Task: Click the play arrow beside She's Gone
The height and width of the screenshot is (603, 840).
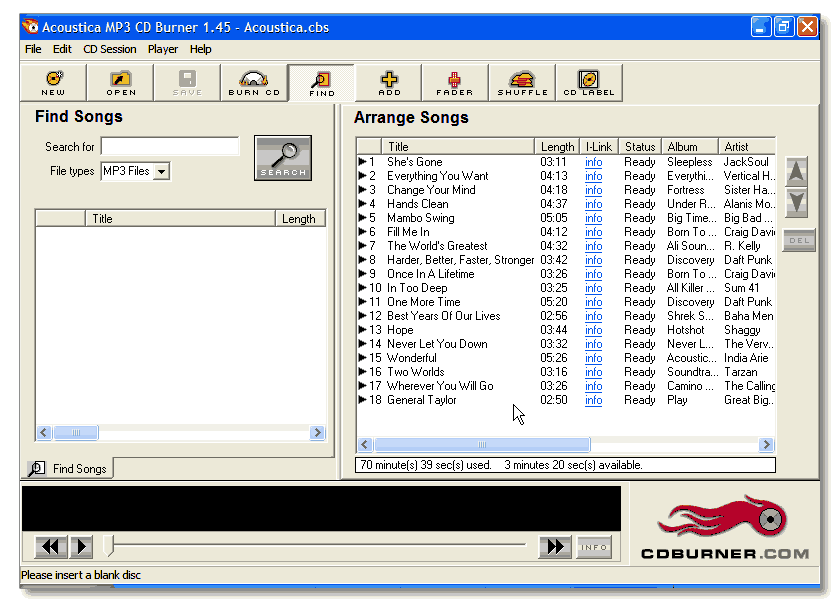Action: (363, 161)
